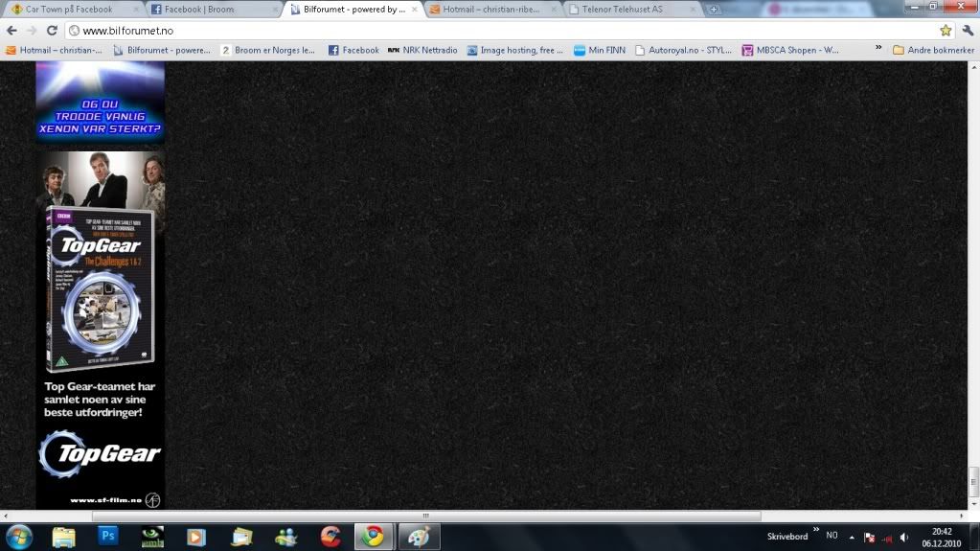Click the browser Back arrow button
Viewport: 980px width, 551px height.
click(x=11, y=31)
